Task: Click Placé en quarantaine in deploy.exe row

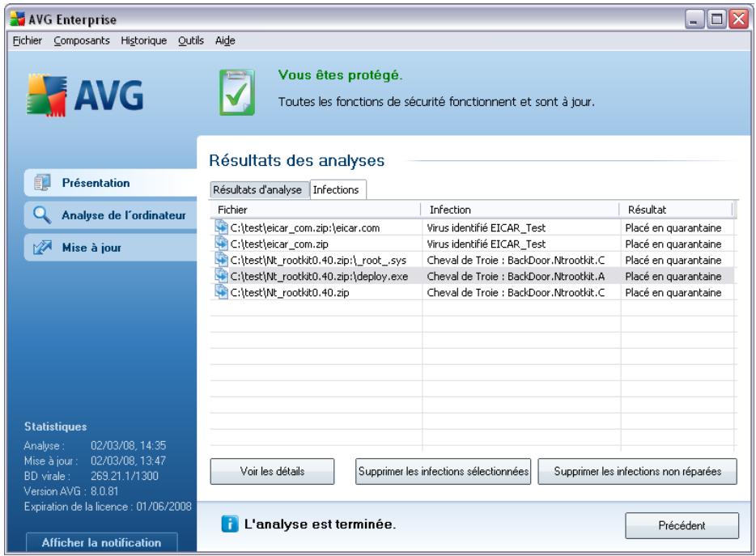Action: (x=673, y=276)
